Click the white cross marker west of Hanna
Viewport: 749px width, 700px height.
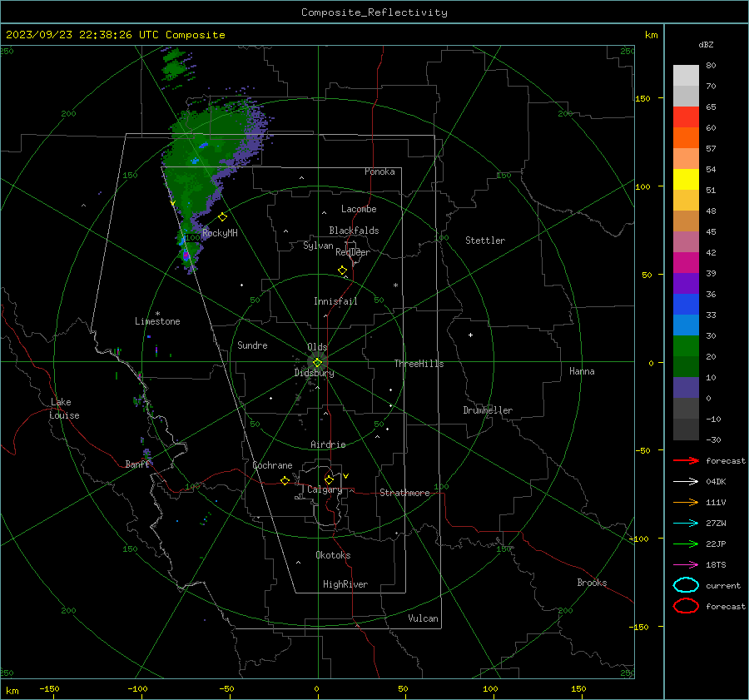point(470,335)
